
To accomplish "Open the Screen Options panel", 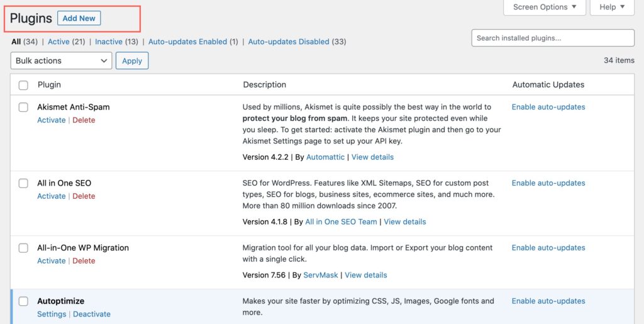I will click(x=545, y=7).
